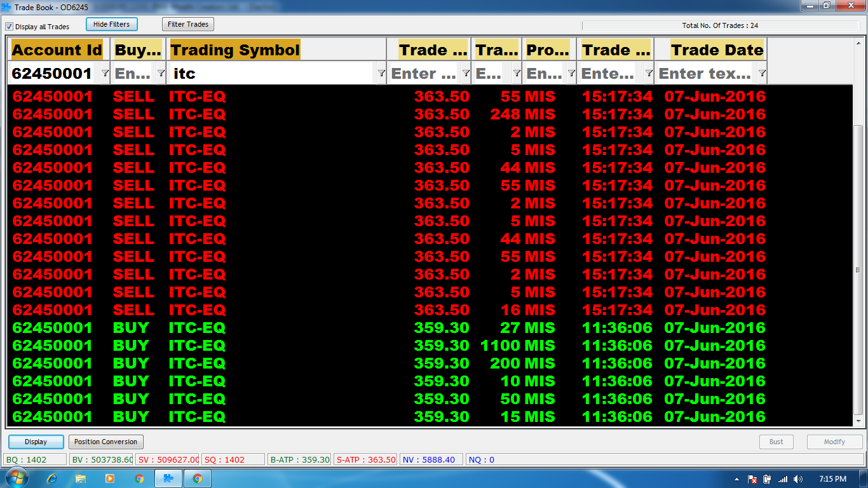Open Position Conversion
Viewport: 868px width, 488px height.
105,442
